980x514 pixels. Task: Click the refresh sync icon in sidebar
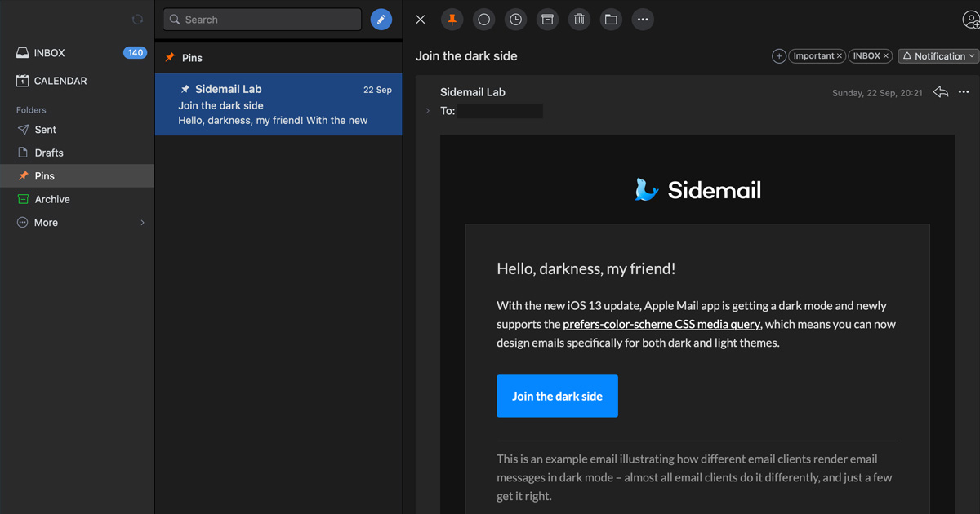[x=137, y=20]
